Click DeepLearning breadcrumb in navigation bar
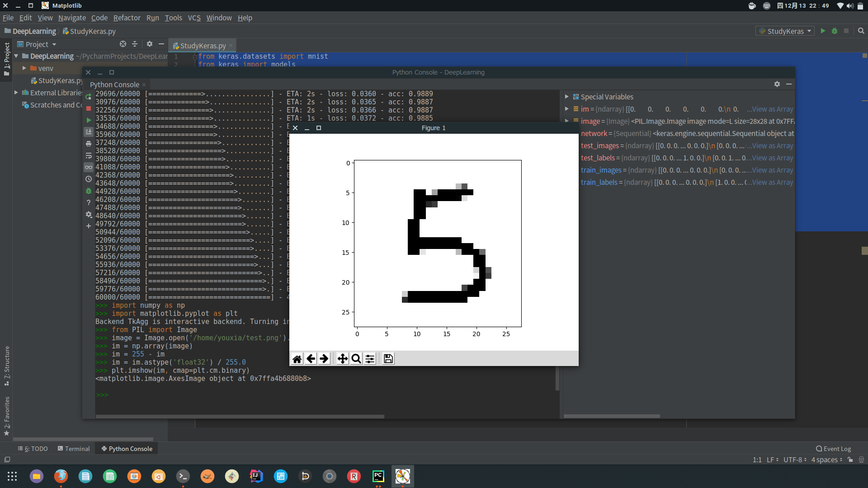This screenshot has height=488, width=868. pyautogui.click(x=30, y=31)
